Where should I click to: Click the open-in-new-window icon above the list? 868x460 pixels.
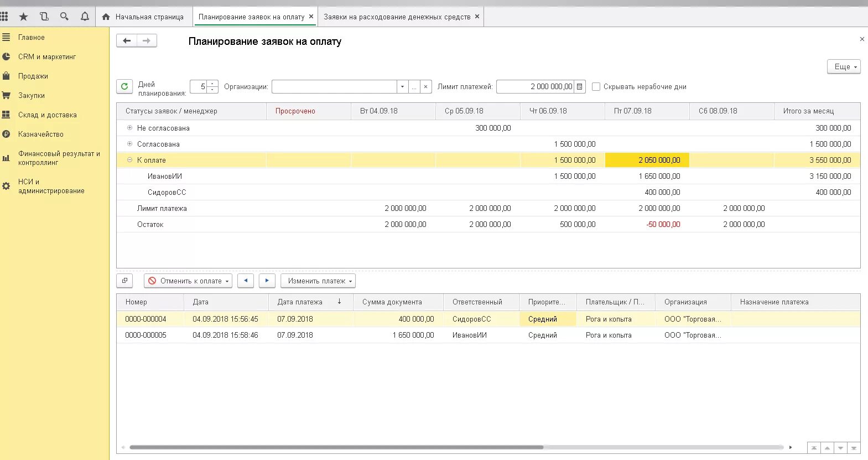(x=124, y=281)
